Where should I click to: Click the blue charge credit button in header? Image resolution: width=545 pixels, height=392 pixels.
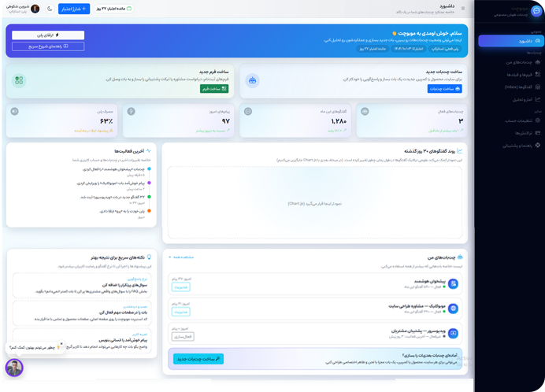[x=72, y=9]
